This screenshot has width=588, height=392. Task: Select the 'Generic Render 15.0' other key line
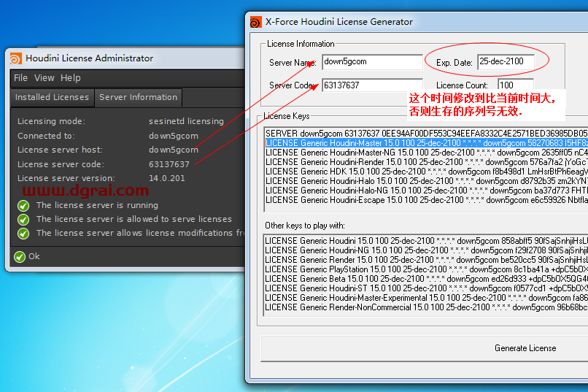[x=426, y=260]
